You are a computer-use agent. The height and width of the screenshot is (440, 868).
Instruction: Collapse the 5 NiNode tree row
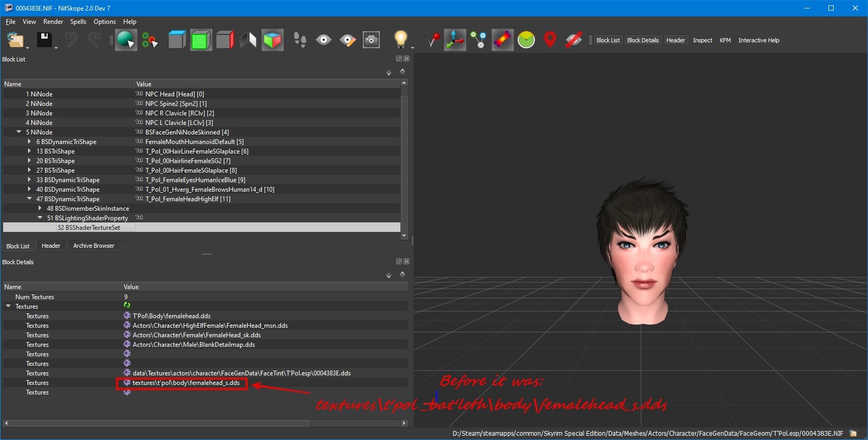click(x=19, y=132)
